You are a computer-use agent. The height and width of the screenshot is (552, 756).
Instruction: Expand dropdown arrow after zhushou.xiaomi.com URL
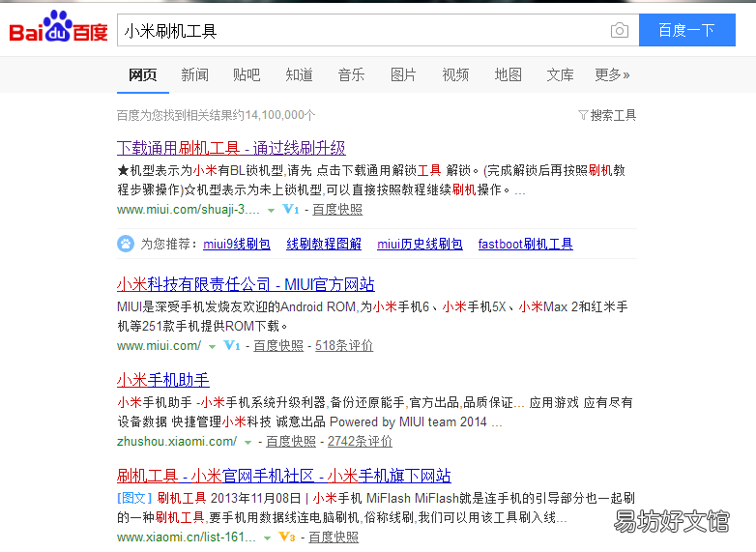click(247, 443)
